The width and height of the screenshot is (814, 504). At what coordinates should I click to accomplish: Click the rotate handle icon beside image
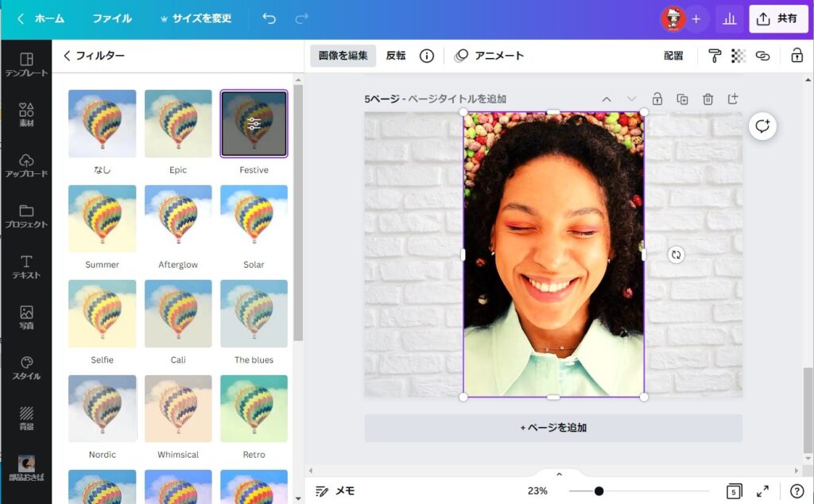click(676, 255)
